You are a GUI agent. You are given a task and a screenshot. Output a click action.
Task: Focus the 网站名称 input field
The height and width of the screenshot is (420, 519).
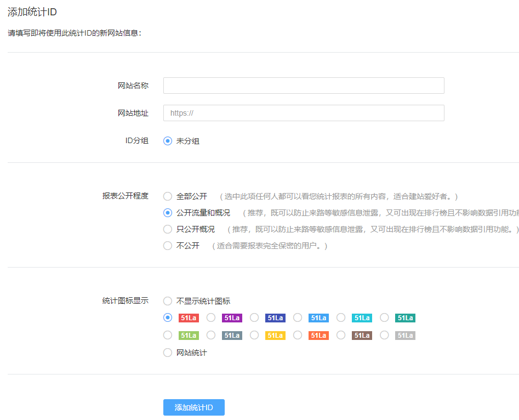pyautogui.click(x=304, y=86)
